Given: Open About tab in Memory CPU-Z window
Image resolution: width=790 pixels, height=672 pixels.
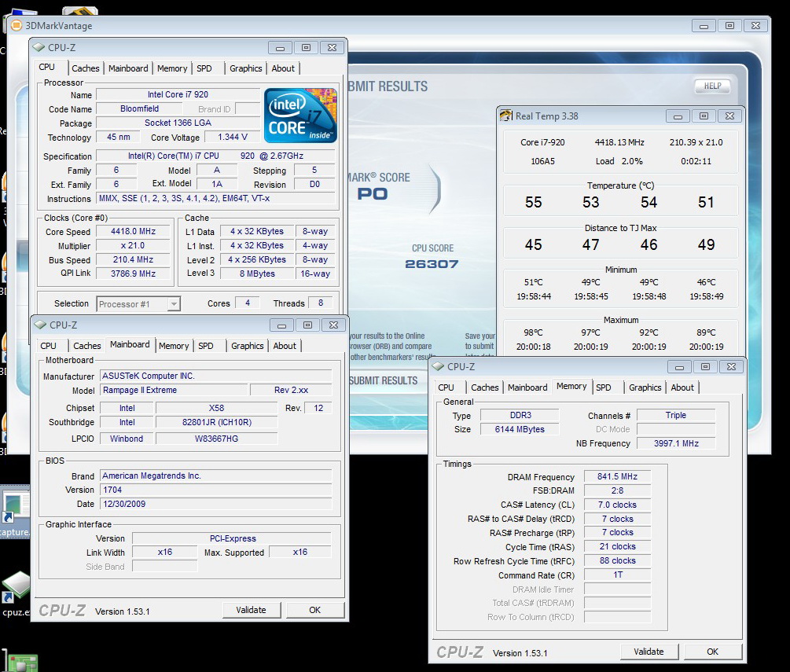Looking at the screenshot, I should [682, 387].
